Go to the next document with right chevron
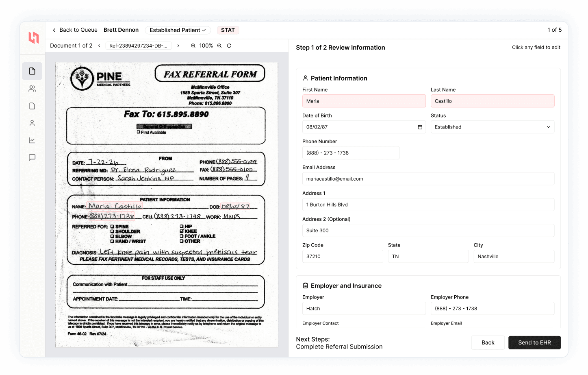588x375 pixels. click(178, 46)
